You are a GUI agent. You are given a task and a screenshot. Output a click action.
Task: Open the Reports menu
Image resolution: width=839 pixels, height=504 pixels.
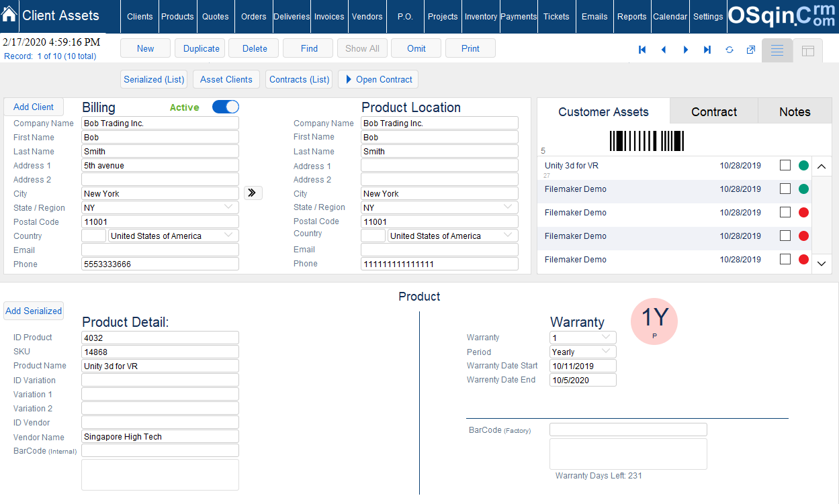pyautogui.click(x=632, y=17)
